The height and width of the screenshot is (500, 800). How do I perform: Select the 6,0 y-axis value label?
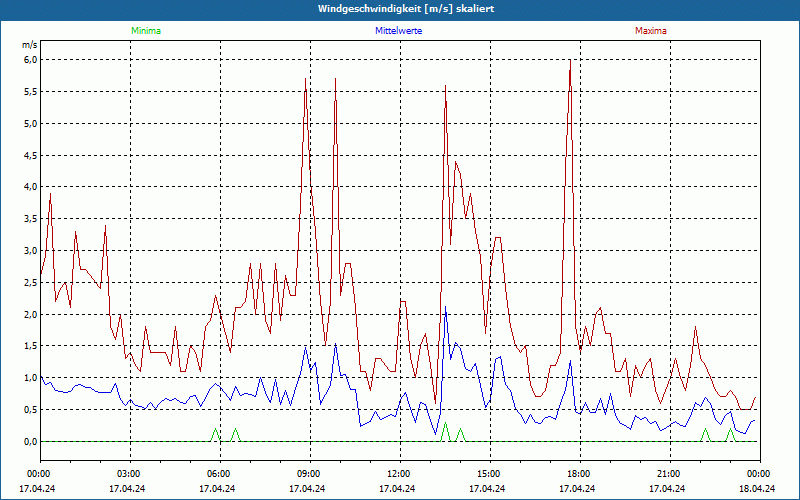(x=29, y=60)
